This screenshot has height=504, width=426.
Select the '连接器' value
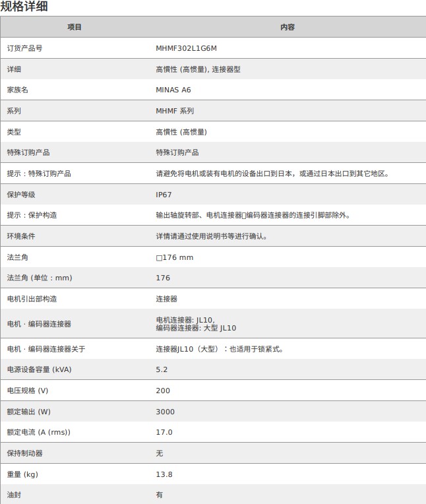[x=166, y=299]
